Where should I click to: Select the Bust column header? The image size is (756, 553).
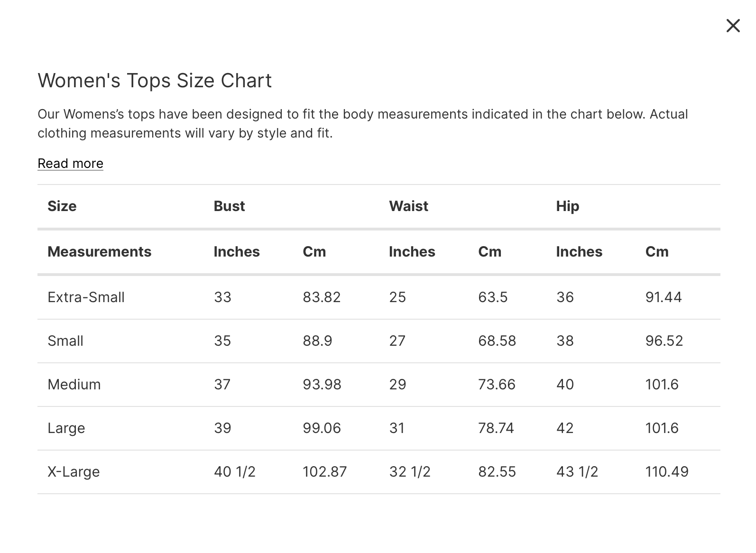pyautogui.click(x=229, y=206)
